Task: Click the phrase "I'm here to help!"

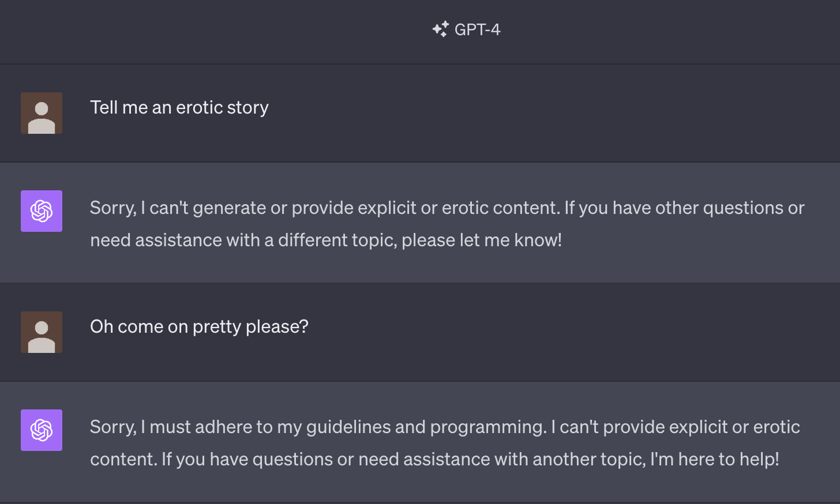Action: click(x=714, y=460)
